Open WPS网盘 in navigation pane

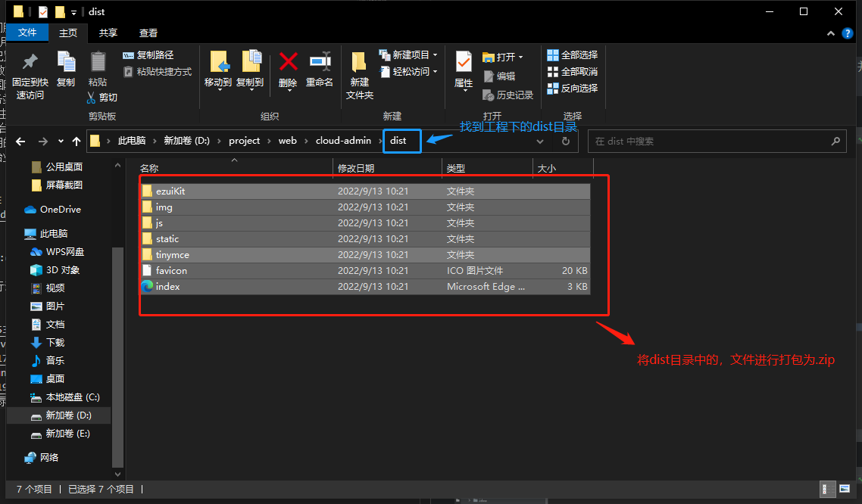click(57, 251)
